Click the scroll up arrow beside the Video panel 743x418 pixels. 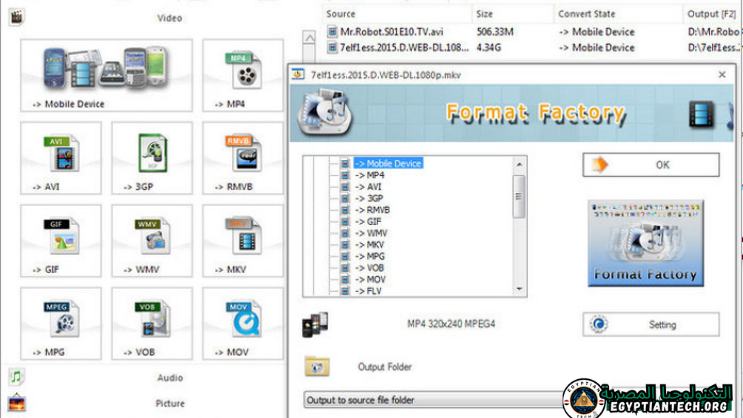click(309, 37)
